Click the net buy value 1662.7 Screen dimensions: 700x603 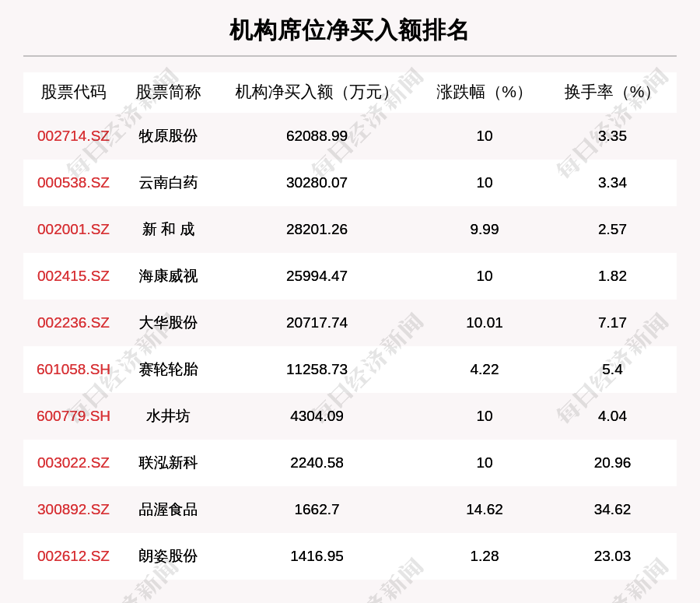point(317,509)
